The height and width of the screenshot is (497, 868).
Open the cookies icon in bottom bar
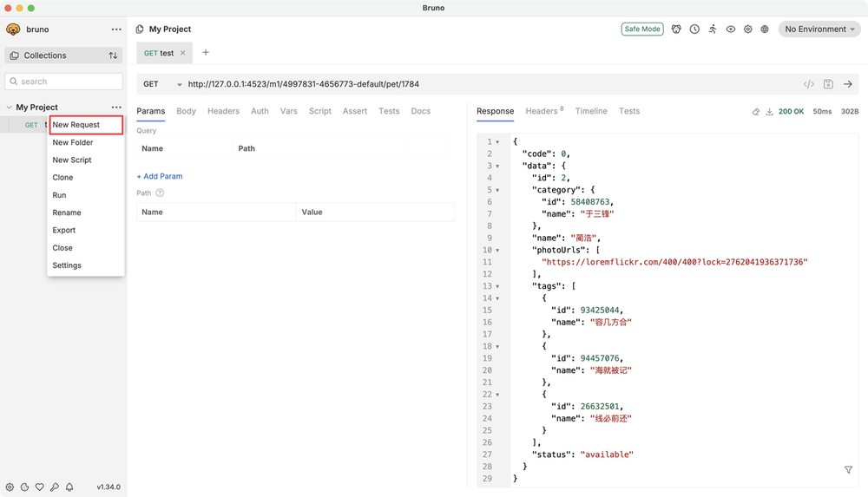(24, 487)
